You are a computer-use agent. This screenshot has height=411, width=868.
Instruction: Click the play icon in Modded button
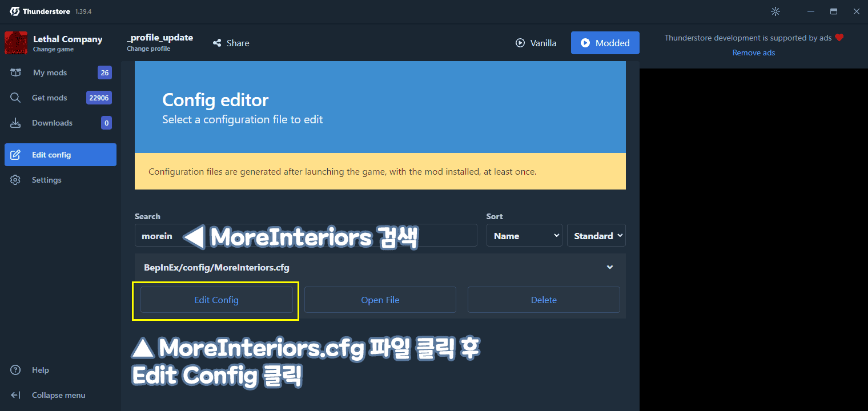click(x=585, y=43)
